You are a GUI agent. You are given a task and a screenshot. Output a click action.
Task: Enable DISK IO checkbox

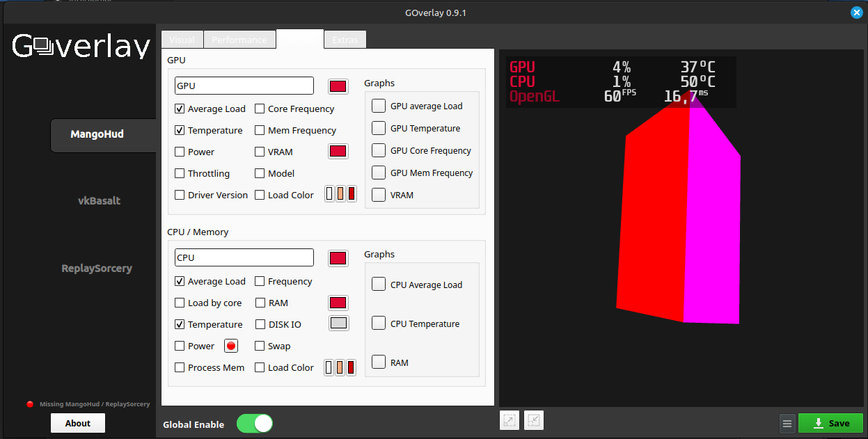coord(260,324)
